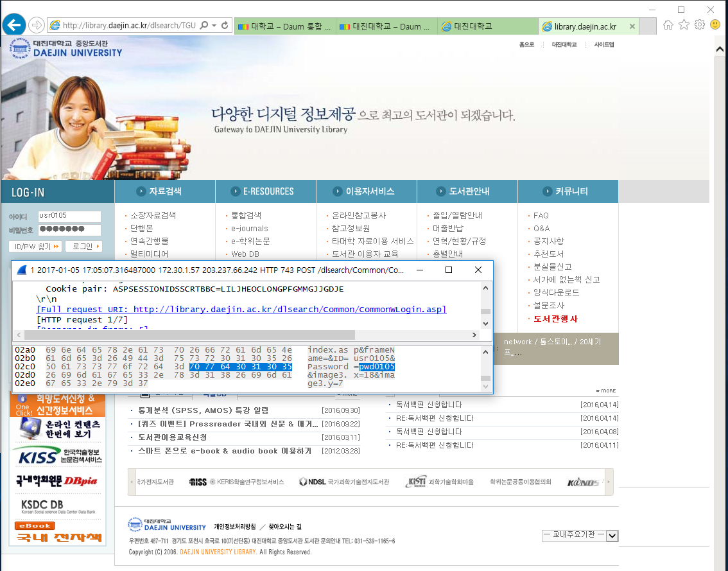The height and width of the screenshot is (571, 728).
Task: Click left arrow of partner logo carousel
Action: point(133,482)
